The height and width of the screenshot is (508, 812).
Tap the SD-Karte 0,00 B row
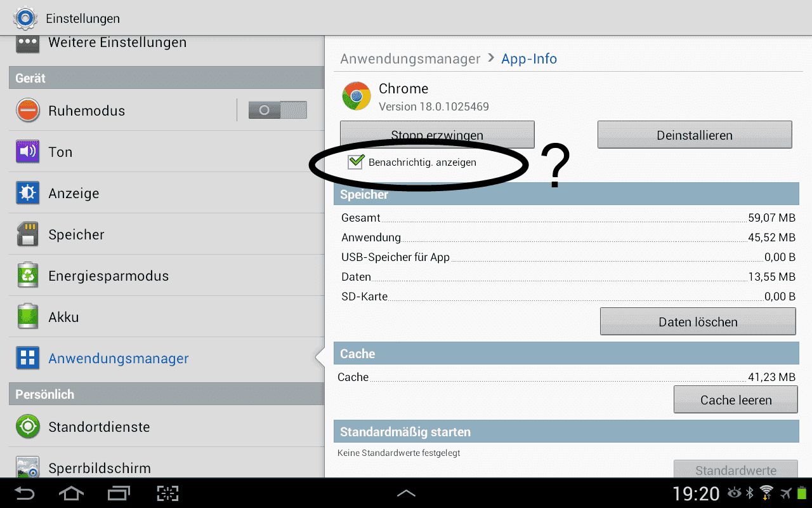[568, 297]
